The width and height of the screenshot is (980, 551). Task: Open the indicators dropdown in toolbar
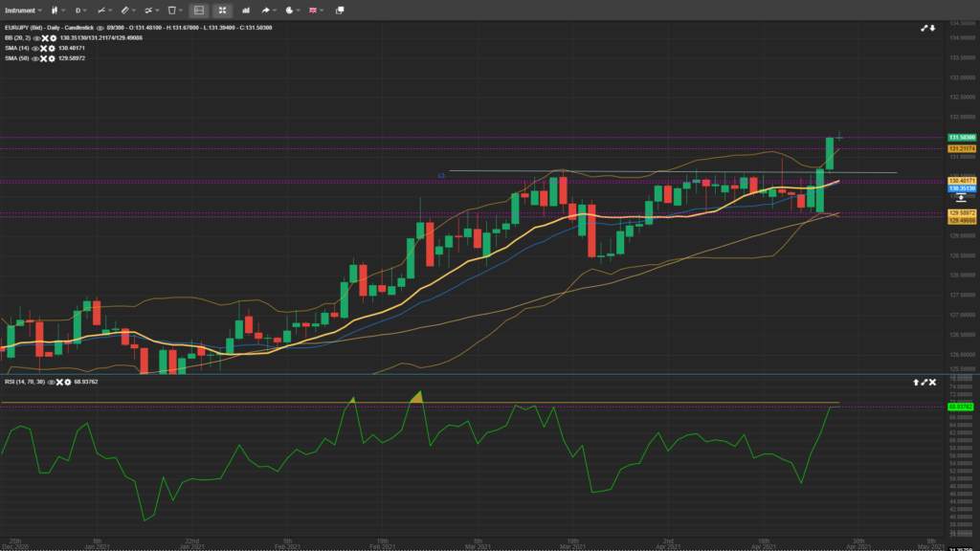tap(104, 10)
